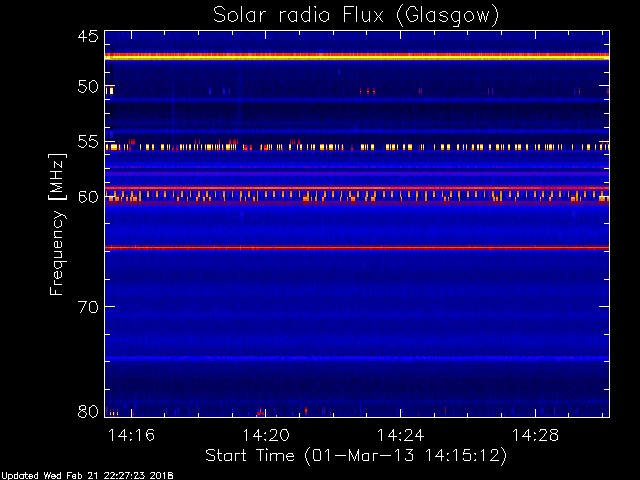This screenshot has height=480, width=640.
Task: Select the 80 frequency tick label
Action: click(x=88, y=411)
